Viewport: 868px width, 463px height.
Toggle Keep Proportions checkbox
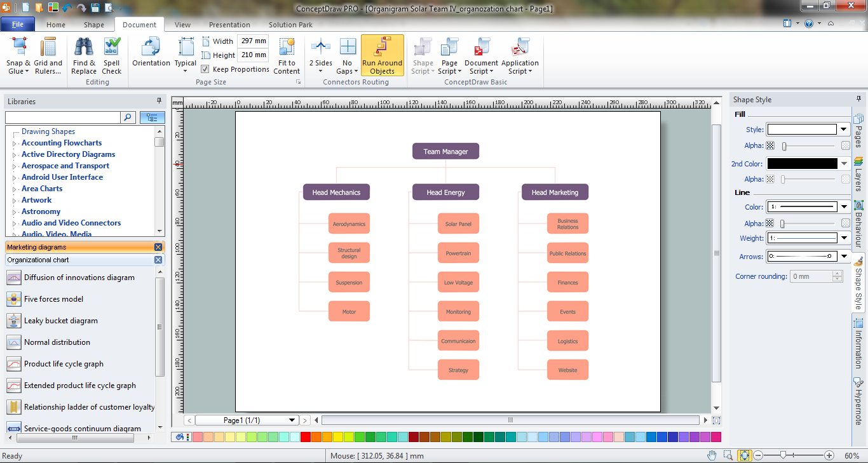[x=205, y=69]
